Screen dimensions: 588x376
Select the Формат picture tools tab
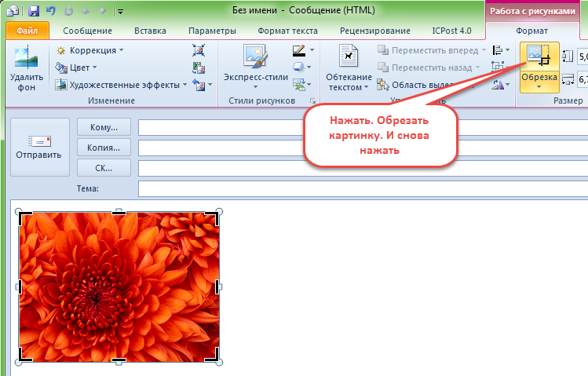(x=531, y=31)
